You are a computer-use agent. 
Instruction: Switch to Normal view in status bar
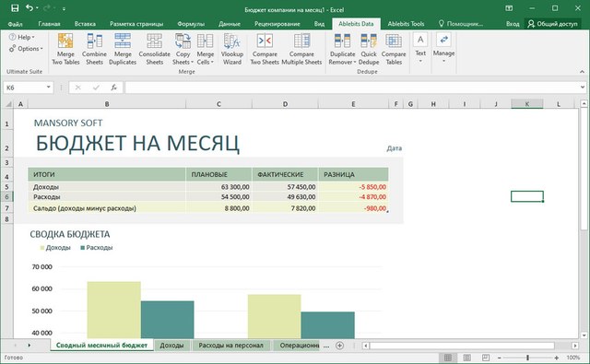pyautogui.click(x=448, y=358)
